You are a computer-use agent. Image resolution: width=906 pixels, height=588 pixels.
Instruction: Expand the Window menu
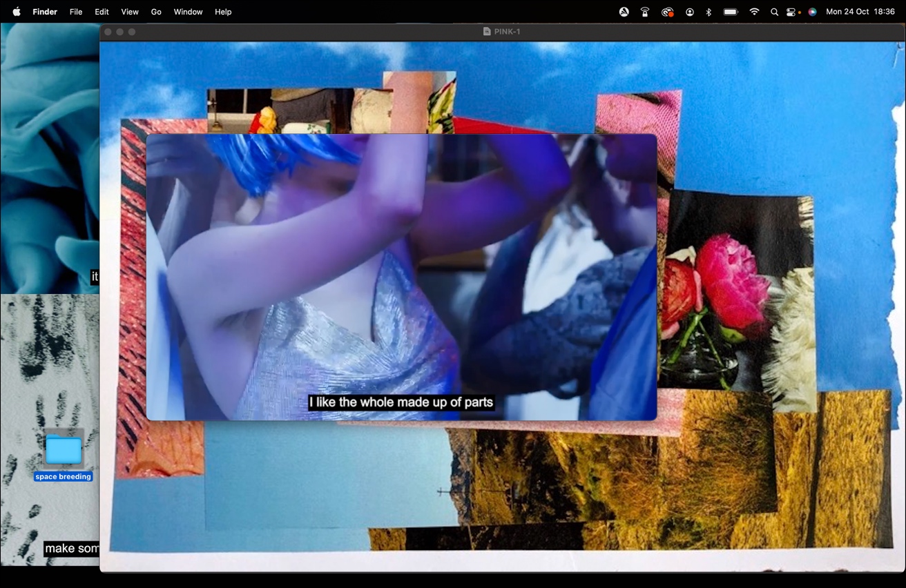[x=188, y=12]
